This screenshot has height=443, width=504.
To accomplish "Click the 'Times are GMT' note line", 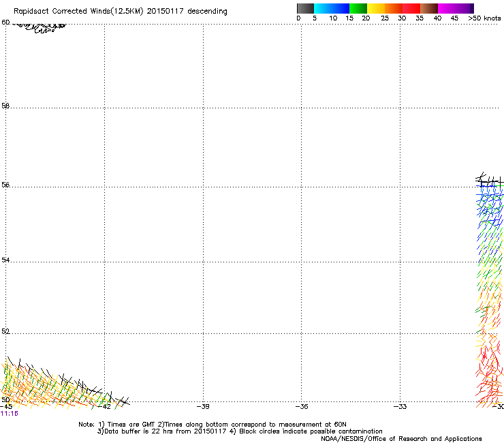I will click(x=212, y=425).
